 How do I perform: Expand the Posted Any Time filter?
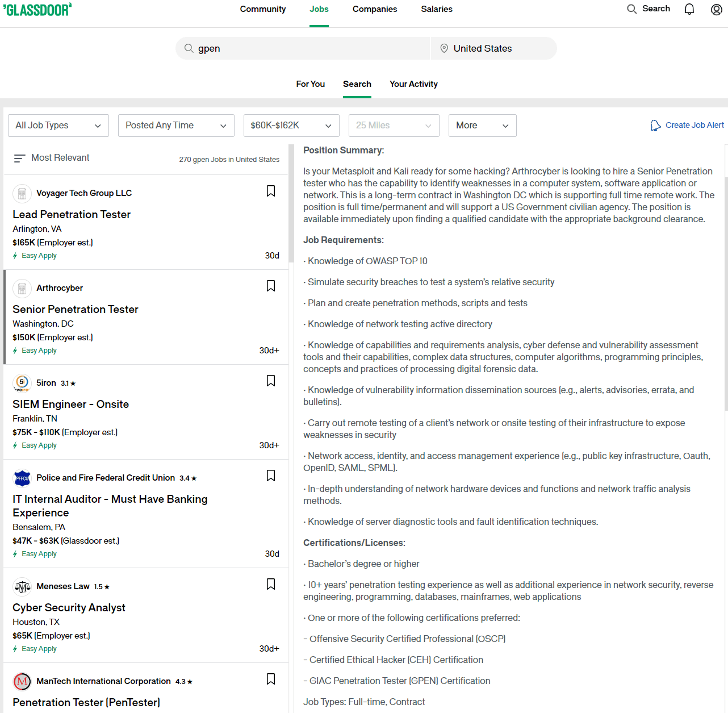(x=176, y=126)
